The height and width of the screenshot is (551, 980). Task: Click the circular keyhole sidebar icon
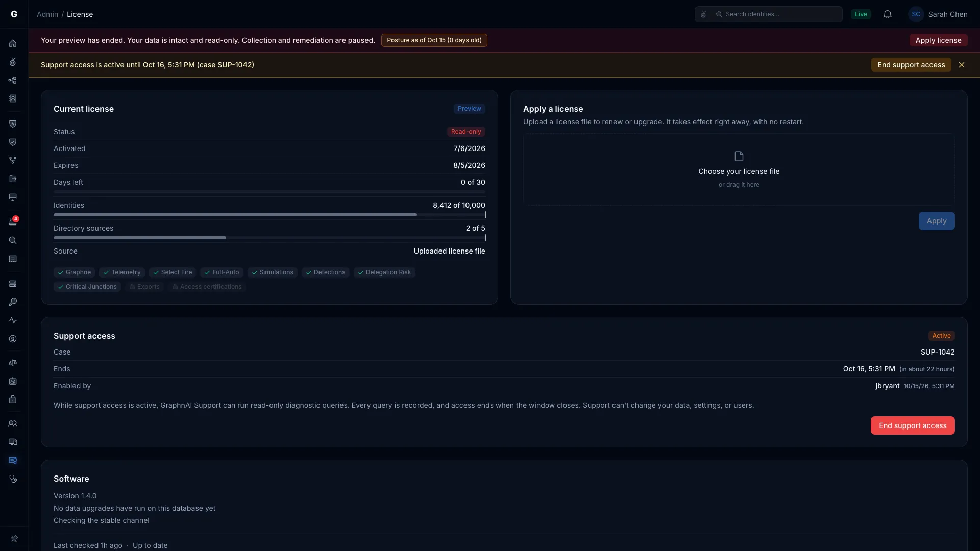point(13,339)
